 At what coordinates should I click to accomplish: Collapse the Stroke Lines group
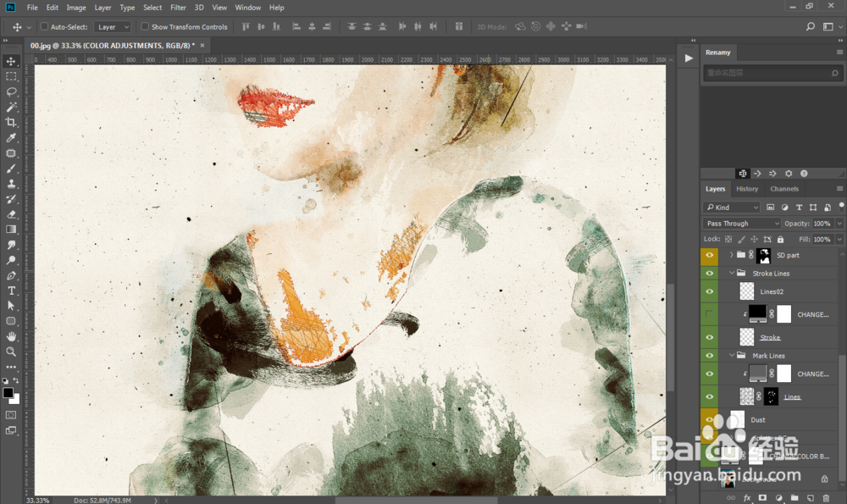click(x=732, y=274)
